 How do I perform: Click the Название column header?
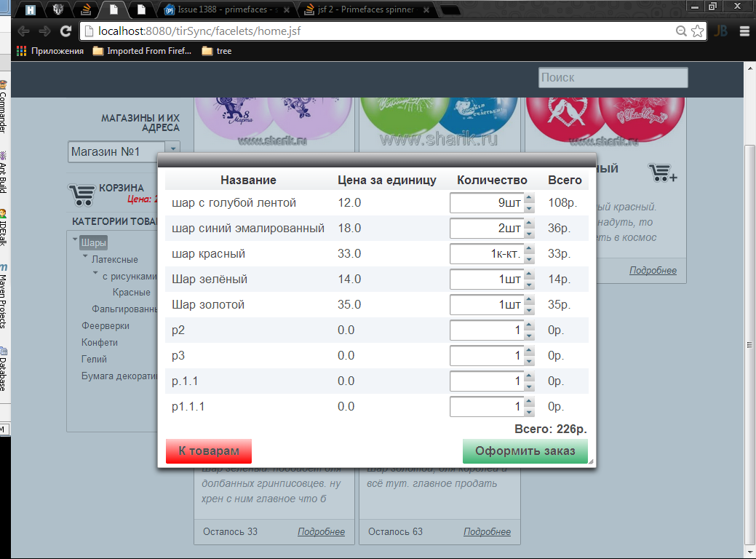(x=248, y=180)
